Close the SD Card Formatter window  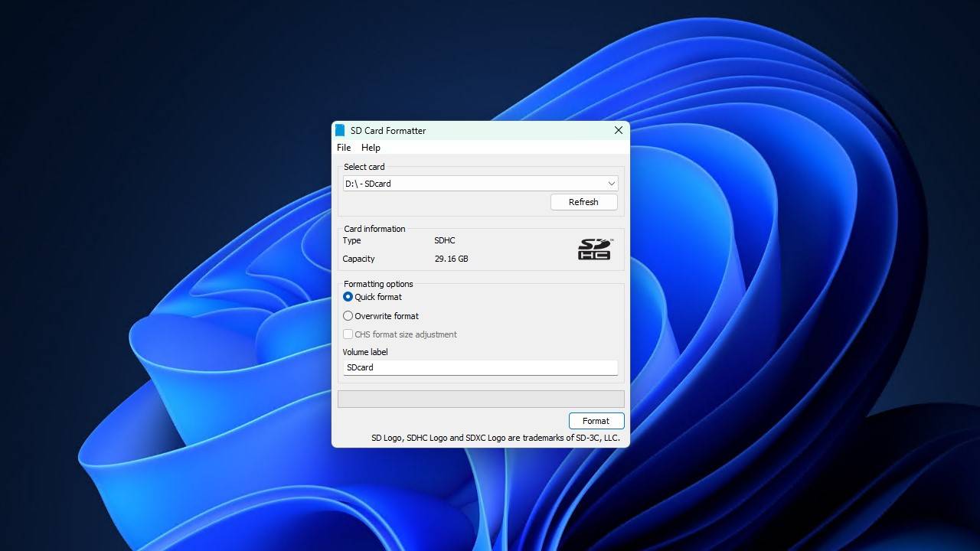click(618, 130)
